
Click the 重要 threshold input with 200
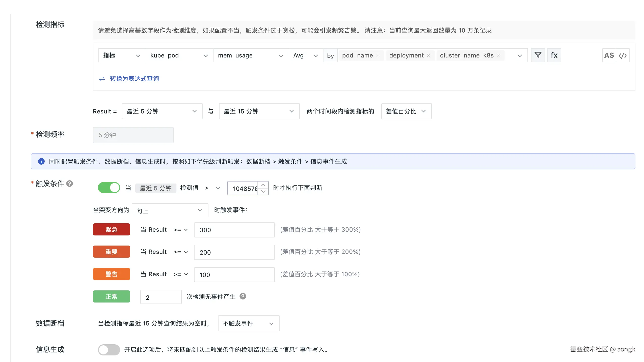[x=234, y=252]
